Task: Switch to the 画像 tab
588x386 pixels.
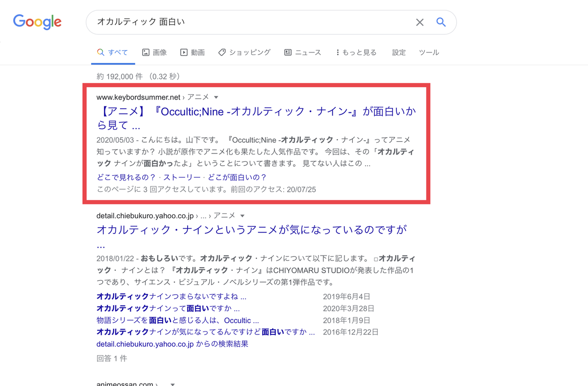Action: [154, 52]
